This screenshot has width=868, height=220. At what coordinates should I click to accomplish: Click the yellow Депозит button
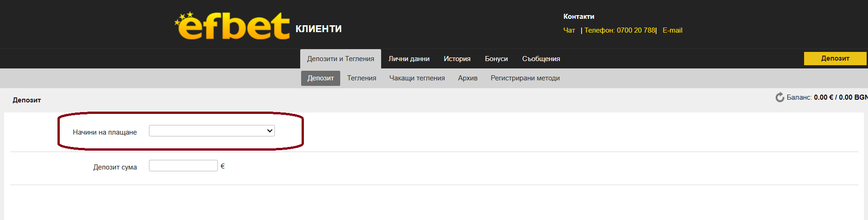pos(835,58)
